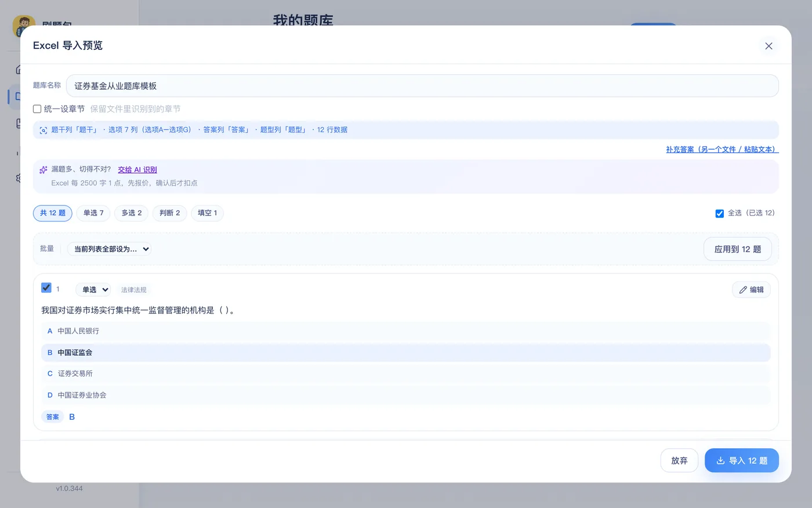812x508 pixels.
Task: Click the sparkle AI icon beside 漏题多
Action: (43, 170)
